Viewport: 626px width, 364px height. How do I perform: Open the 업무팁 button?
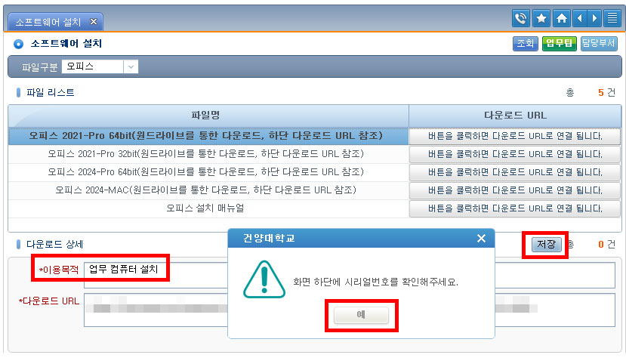(560, 44)
